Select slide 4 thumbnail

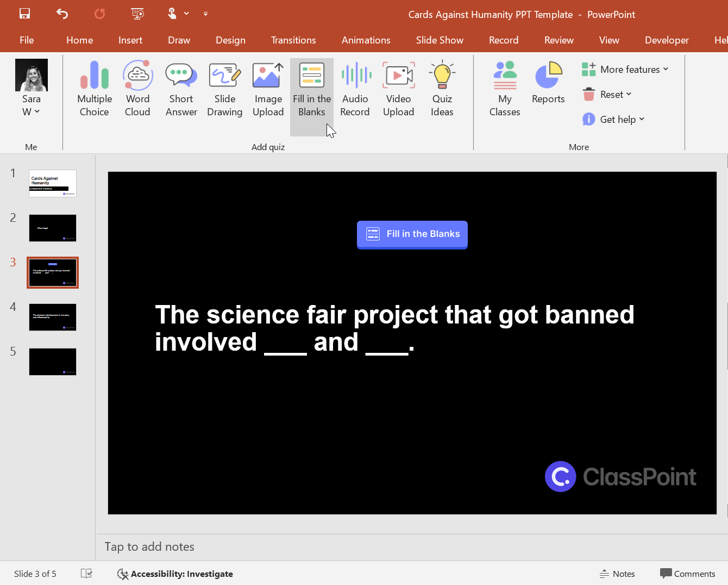[53, 317]
